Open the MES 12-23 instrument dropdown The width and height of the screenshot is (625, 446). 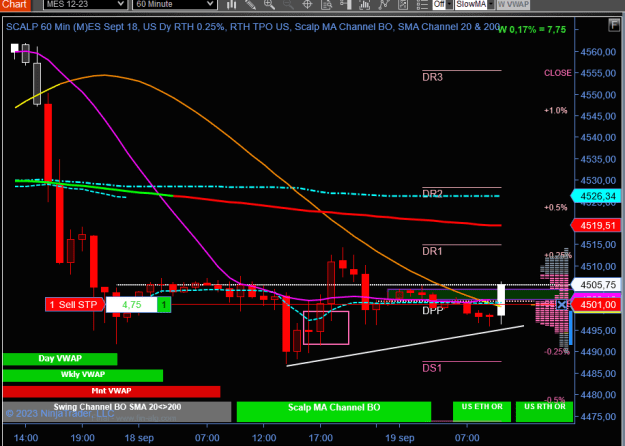coord(85,4)
